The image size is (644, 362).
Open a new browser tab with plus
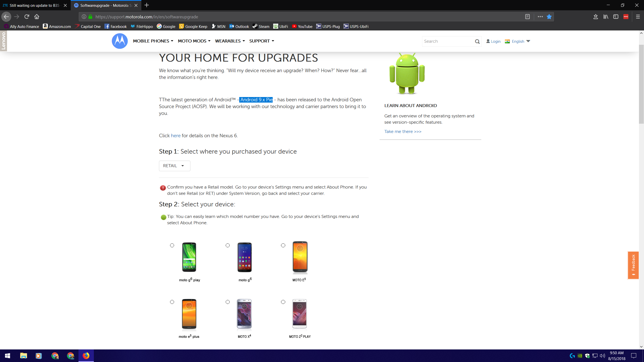pyautogui.click(x=147, y=5)
